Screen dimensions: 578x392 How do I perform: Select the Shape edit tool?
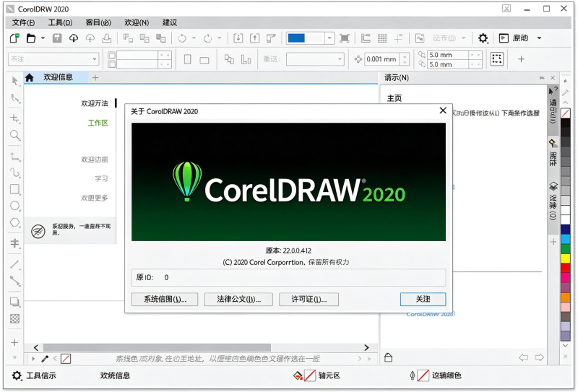pos(15,98)
